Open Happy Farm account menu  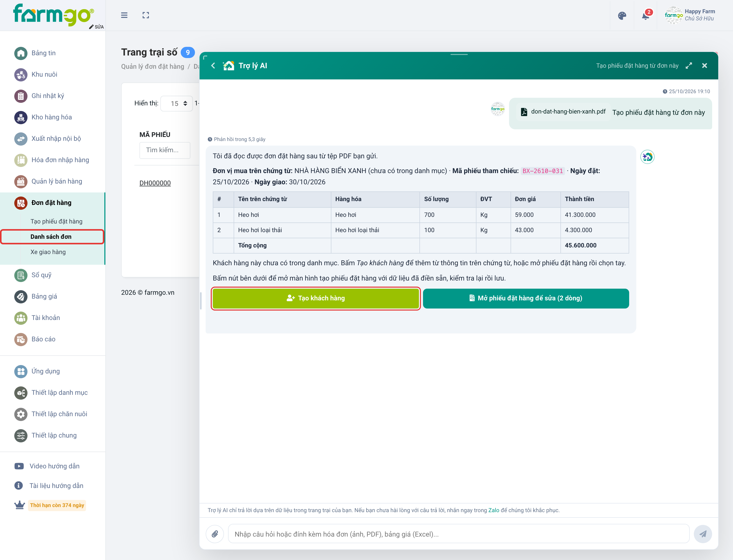click(x=690, y=15)
